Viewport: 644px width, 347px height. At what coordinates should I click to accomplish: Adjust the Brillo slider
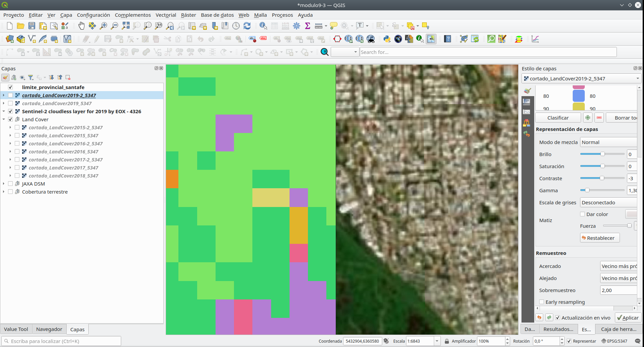click(x=602, y=154)
